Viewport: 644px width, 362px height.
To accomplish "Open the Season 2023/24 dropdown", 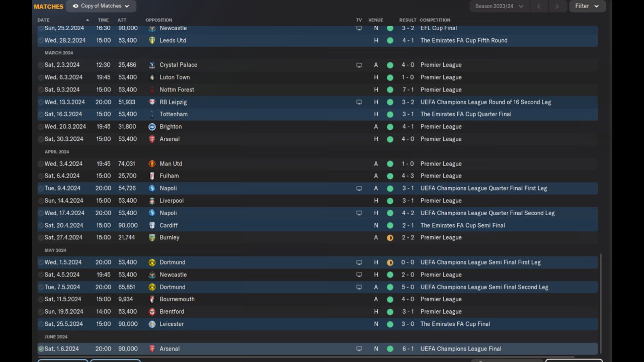I will 499,6.
